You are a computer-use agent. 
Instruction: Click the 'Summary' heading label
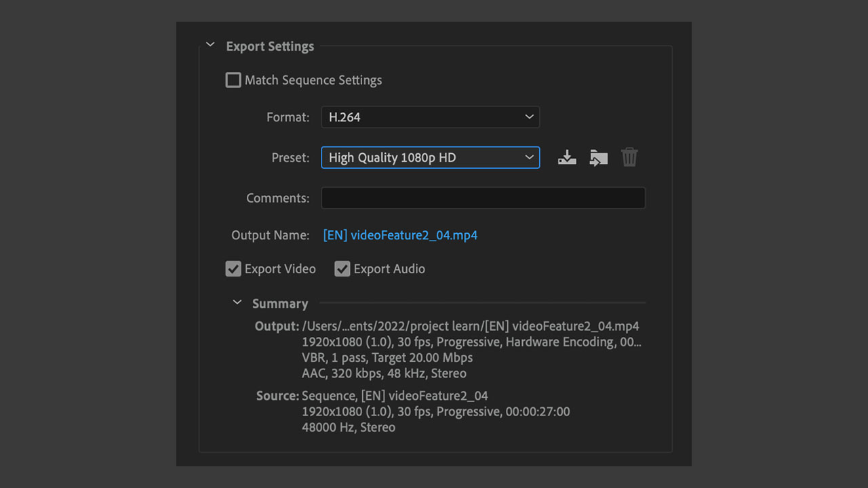280,304
